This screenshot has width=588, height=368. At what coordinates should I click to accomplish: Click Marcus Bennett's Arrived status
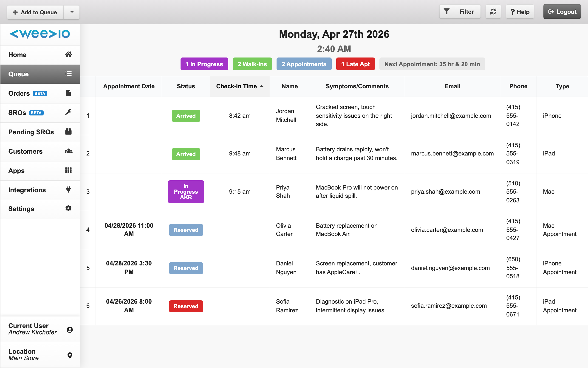point(186,154)
